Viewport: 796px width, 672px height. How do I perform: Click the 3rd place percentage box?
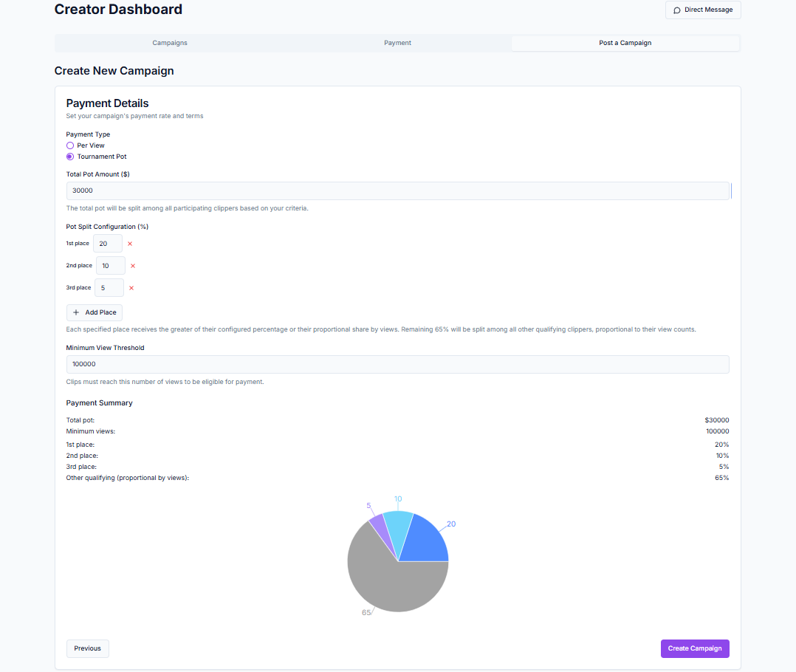pos(109,288)
